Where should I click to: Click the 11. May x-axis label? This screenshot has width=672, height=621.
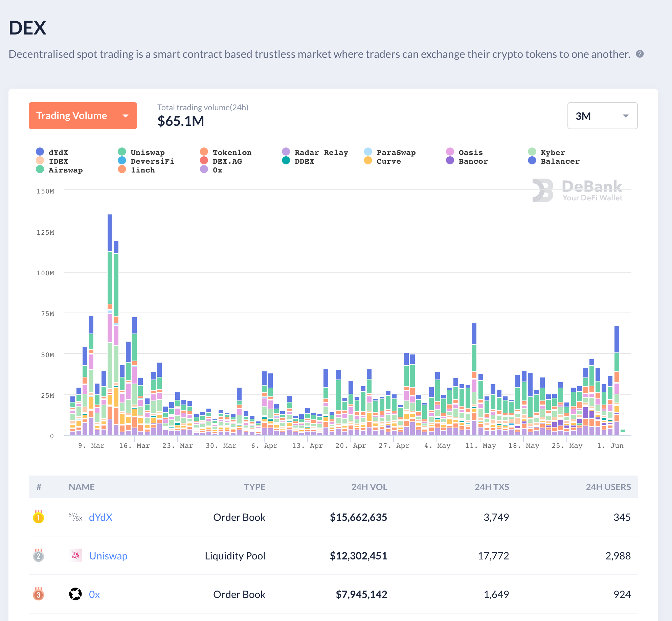[x=480, y=445]
